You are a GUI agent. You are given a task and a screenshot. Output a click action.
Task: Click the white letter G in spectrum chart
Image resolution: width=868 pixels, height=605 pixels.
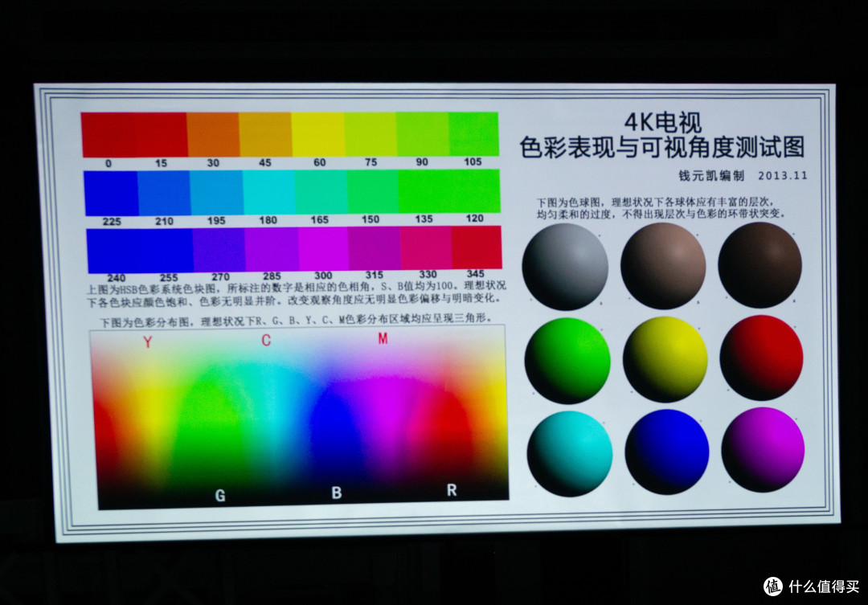pyautogui.click(x=219, y=496)
